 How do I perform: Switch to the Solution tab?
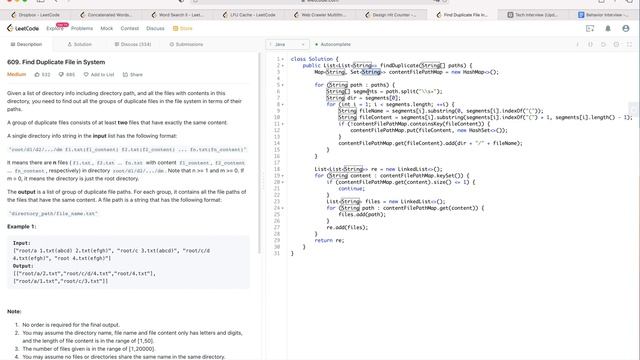tap(79, 44)
